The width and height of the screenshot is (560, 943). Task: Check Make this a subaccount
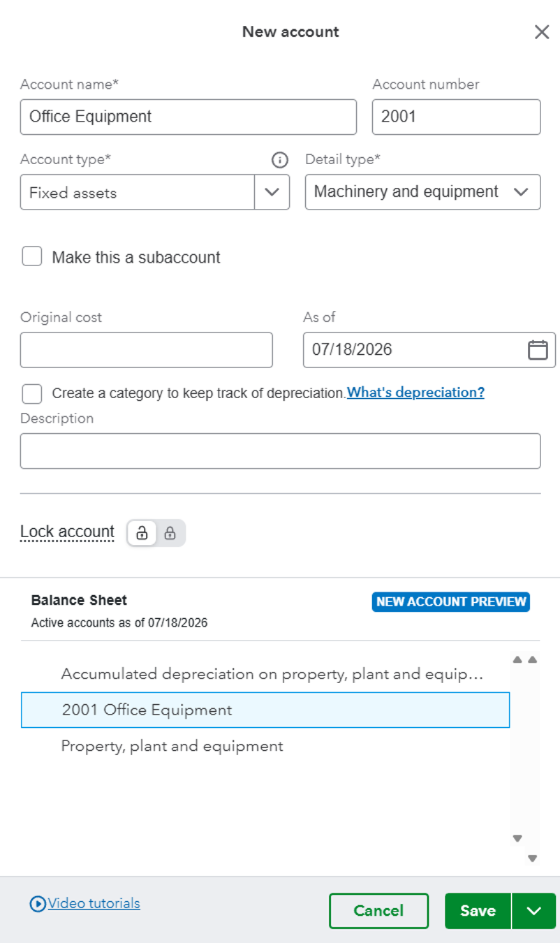(x=32, y=256)
